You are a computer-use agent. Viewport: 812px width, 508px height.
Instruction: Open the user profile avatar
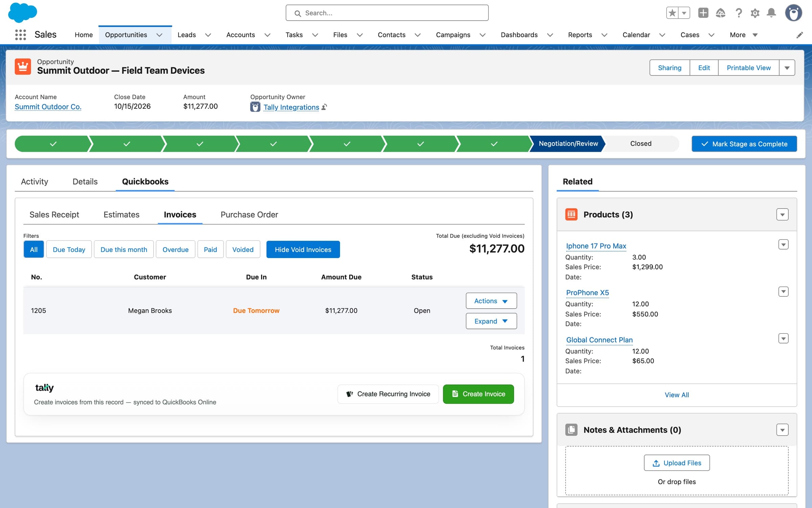(x=793, y=13)
